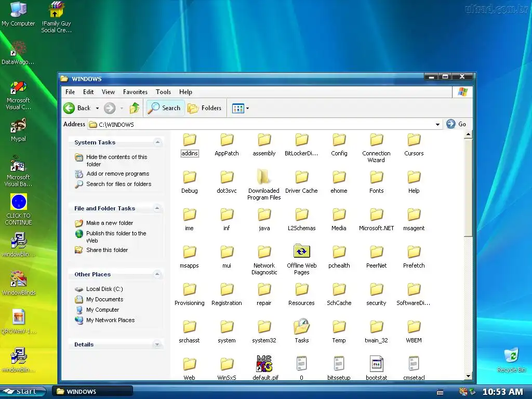
Task: Open the Edit menu
Action: (88, 92)
